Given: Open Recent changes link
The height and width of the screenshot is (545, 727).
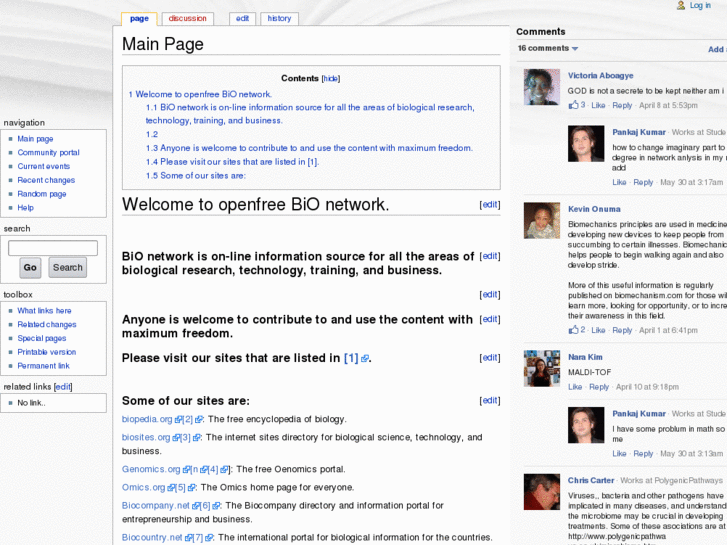Looking at the screenshot, I should 46,180.
